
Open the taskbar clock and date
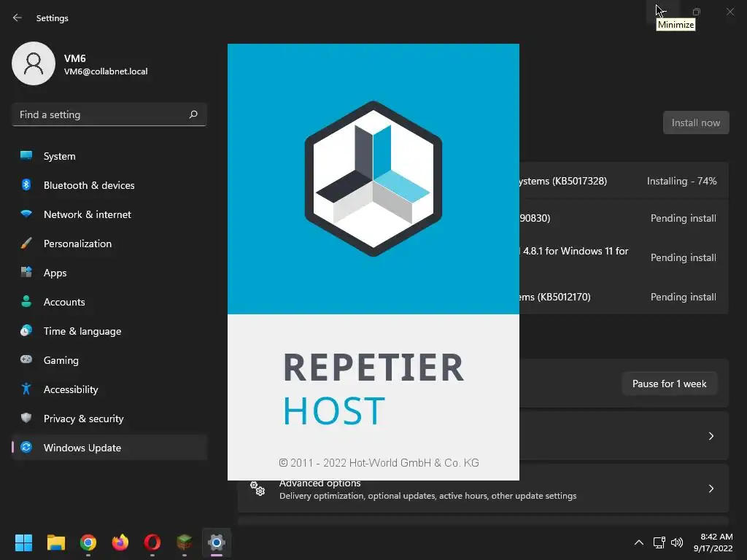[713, 542]
